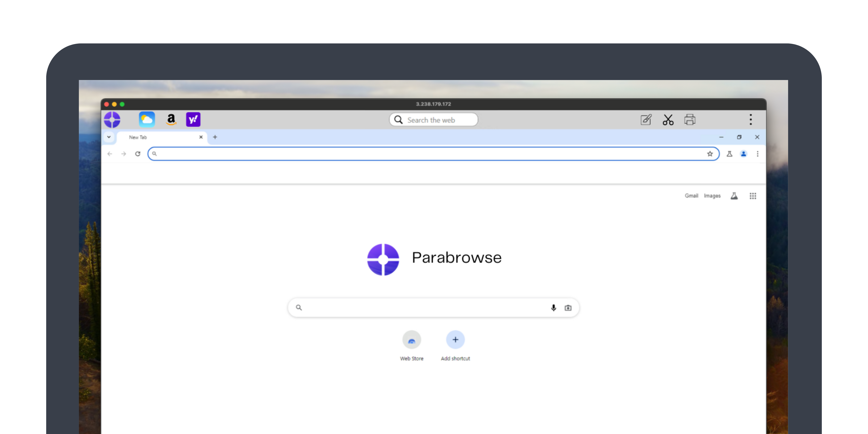Open the Gmail link
The width and height of the screenshot is (868, 434).
point(691,196)
